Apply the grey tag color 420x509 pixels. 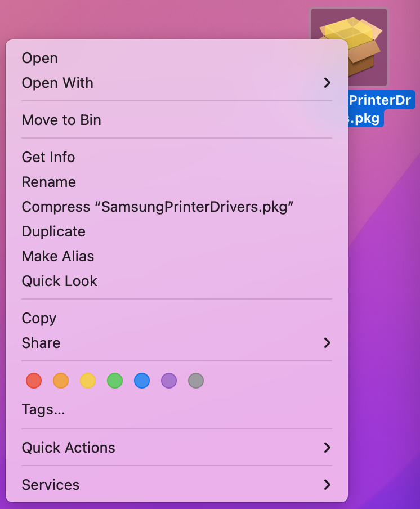point(196,381)
